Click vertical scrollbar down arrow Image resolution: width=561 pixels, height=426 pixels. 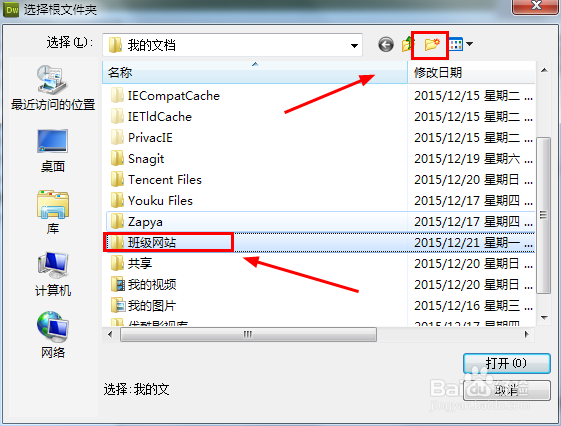tap(544, 318)
